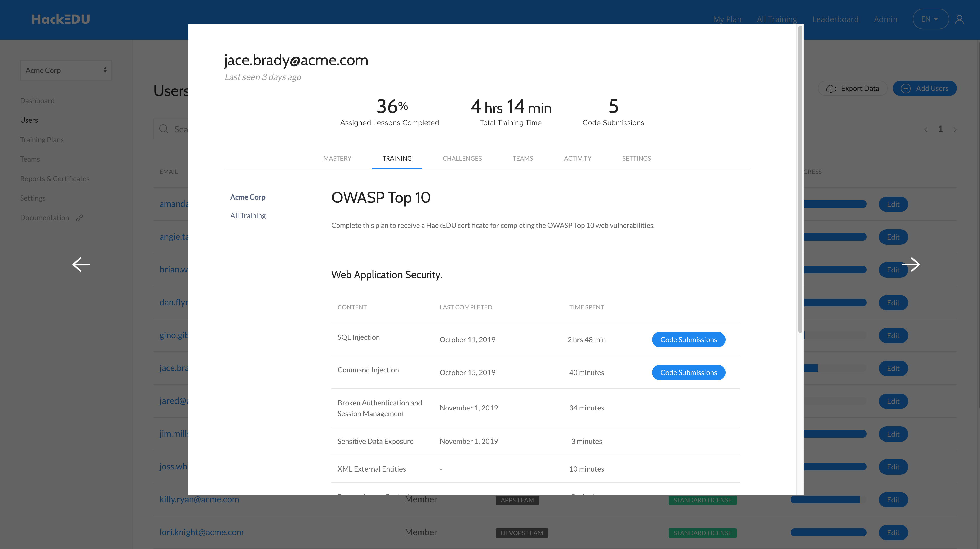Switch to the Activity tab
This screenshot has width=980, height=549.
pos(577,158)
